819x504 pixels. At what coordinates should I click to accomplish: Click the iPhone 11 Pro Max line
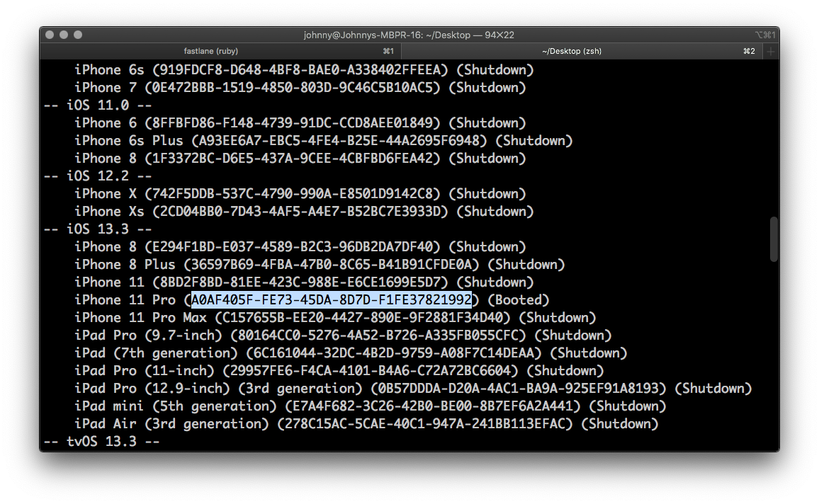[x=335, y=318]
